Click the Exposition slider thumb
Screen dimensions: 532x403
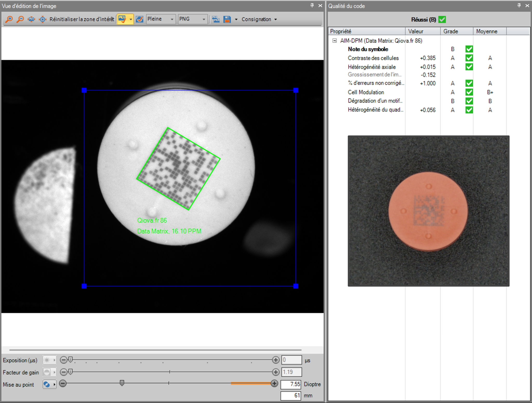coord(70,360)
